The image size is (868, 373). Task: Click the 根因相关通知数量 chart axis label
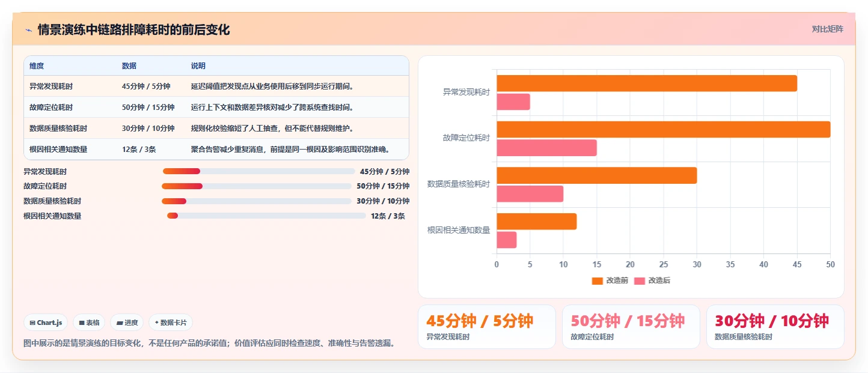pyautogui.click(x=459, y=230)
